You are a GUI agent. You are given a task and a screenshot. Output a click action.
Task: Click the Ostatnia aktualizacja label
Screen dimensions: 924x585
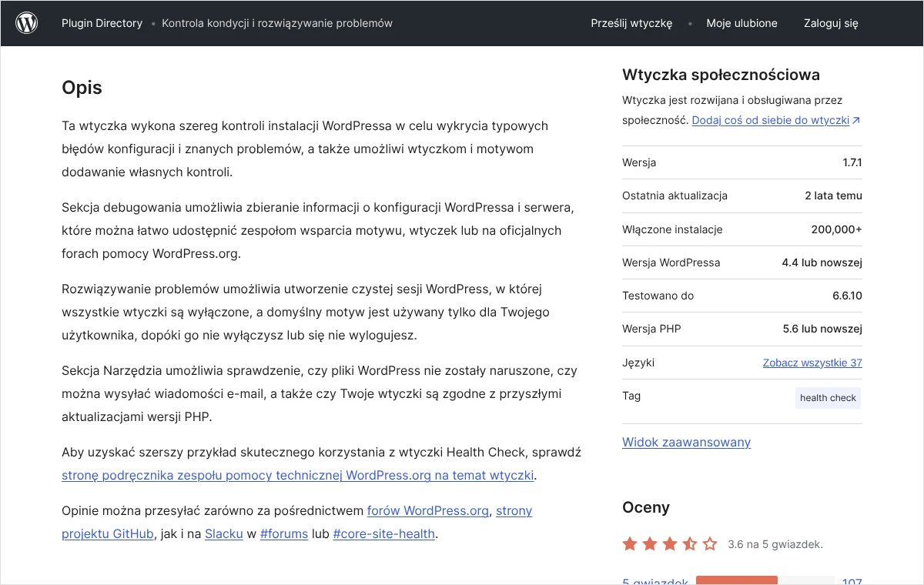point(675,196)
